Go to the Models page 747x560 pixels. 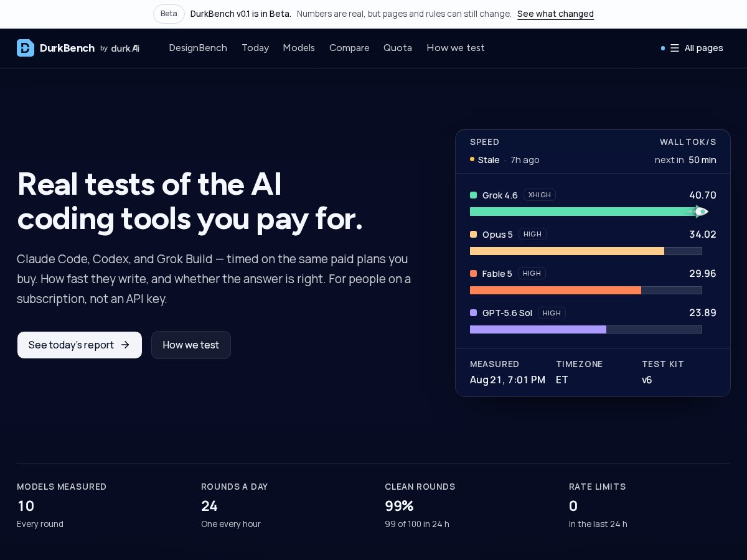pyautogui.click(x=299, y=48)
